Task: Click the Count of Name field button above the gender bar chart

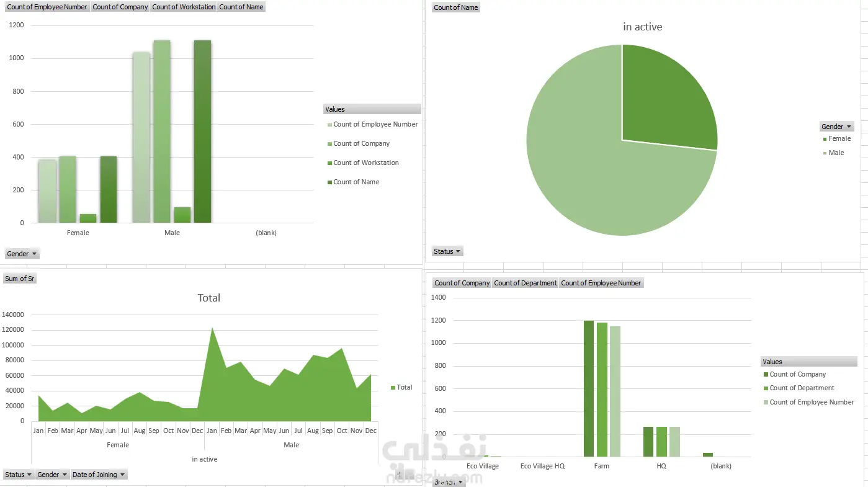Action: point(241,7)
